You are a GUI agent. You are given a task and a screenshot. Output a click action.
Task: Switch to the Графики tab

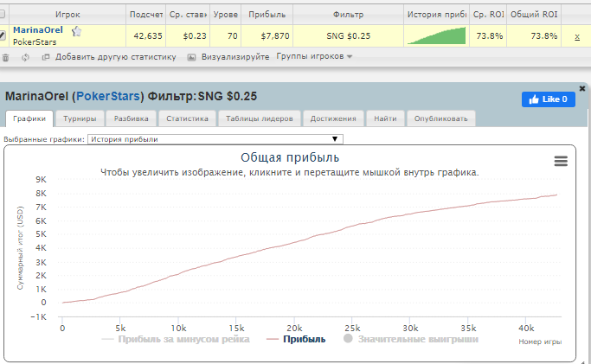[29, 118]
